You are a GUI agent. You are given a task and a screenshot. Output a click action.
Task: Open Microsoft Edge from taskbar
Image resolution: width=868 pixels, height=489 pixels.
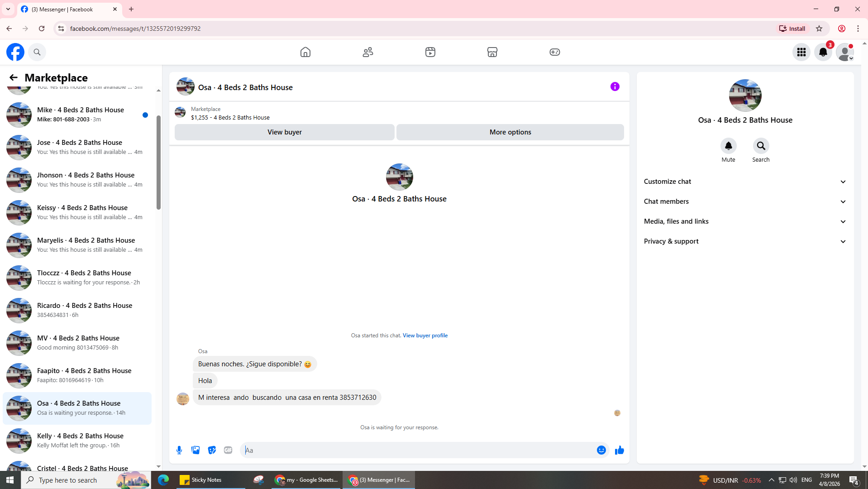[x=163, y=480]
